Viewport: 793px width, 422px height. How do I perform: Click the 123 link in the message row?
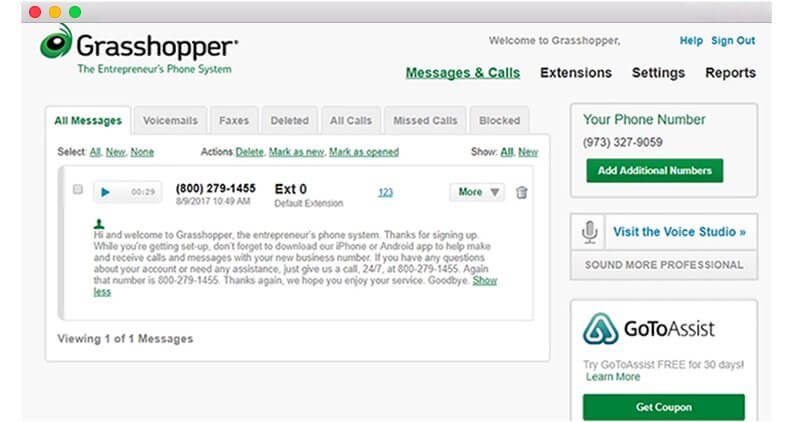click(385, 192)
